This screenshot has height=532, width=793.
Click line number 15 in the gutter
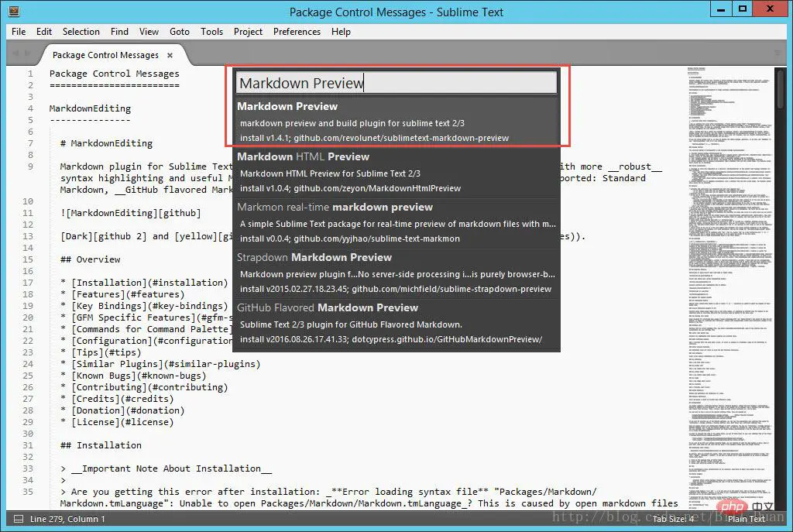(28, 259)
